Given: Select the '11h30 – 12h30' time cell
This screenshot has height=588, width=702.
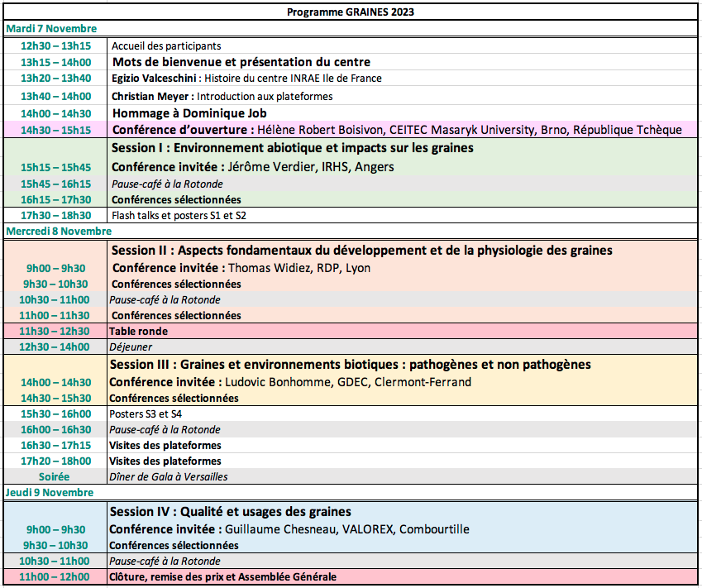Looking at the screenshot, I should 55,332.
